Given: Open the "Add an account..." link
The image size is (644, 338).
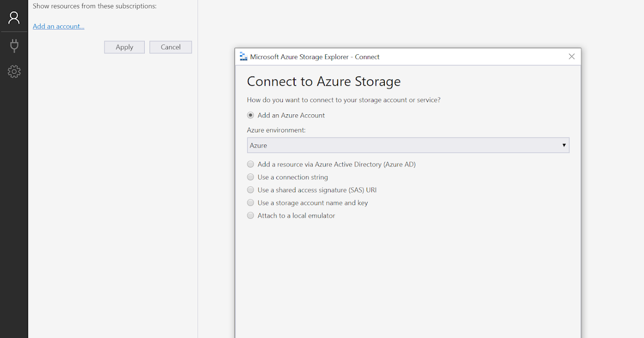Looking at the screenshot, I should pyautogui.click(x=58, y=26).
